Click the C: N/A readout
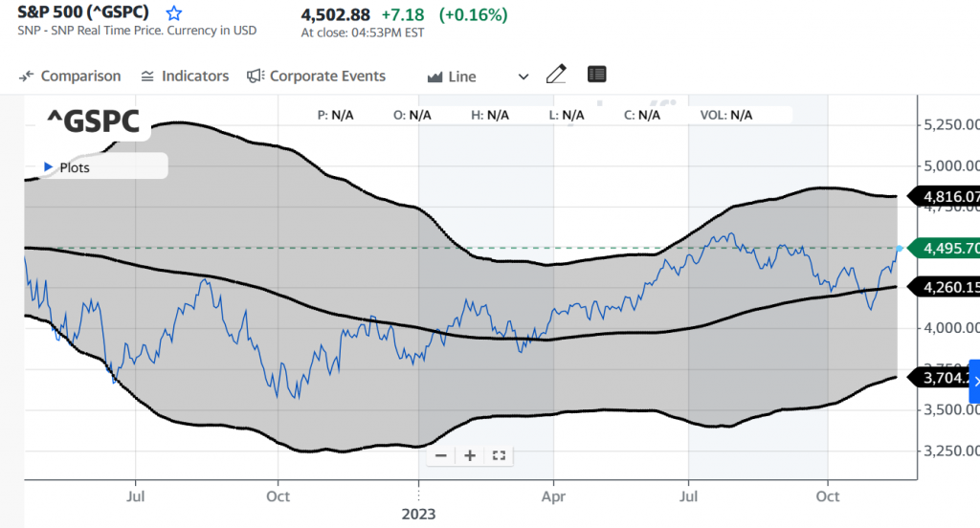 tap(642, 115)
